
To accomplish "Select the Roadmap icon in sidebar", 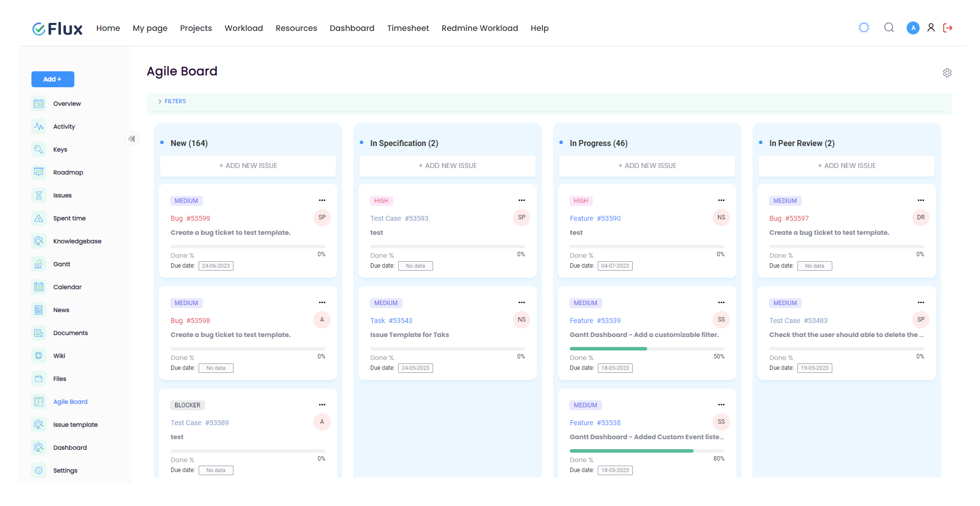I will 38,172.
